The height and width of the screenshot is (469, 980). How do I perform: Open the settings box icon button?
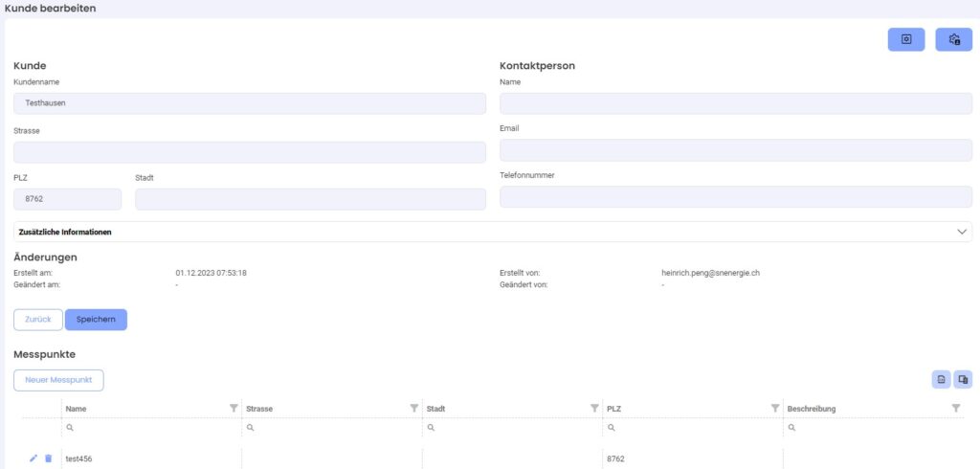coord(906,39)
